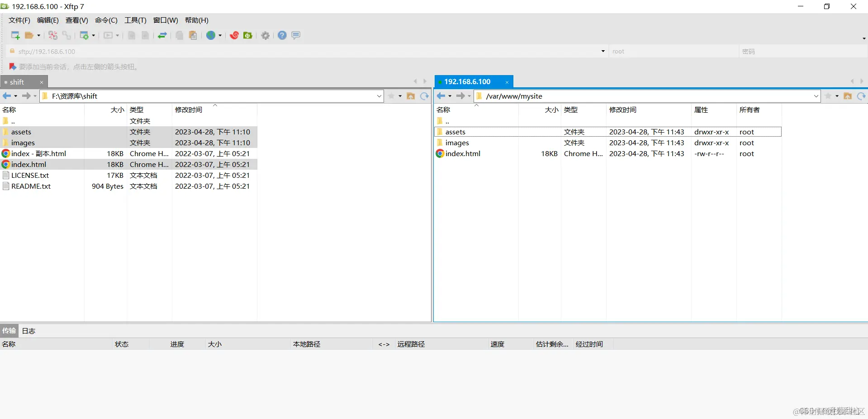868x419 pixels.
Task: Close the shift tab
Action: pos(42,82)
